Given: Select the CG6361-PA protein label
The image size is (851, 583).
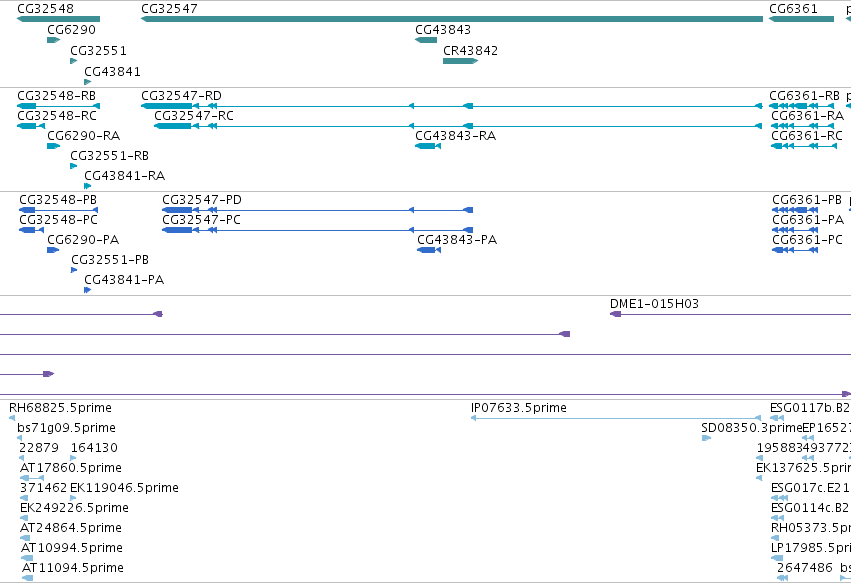Looking at the screenshot, I should click(808, 220).
